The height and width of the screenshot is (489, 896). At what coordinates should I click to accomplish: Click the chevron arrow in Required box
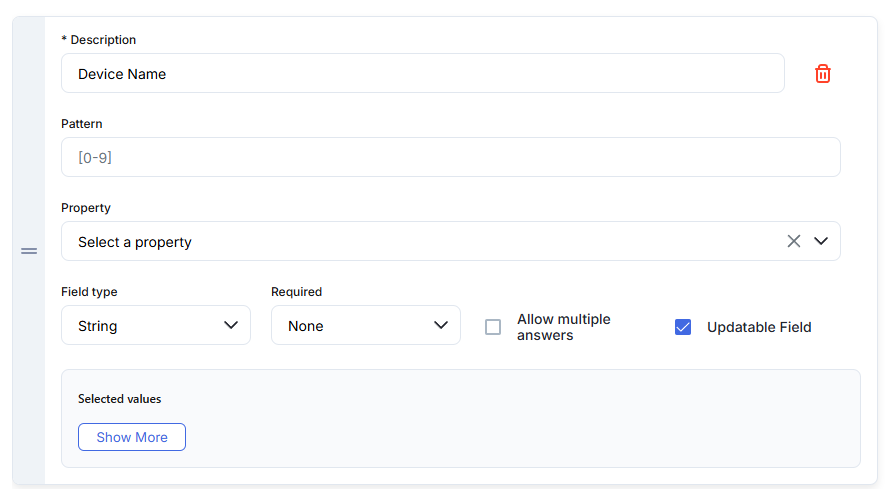point(441,325)
